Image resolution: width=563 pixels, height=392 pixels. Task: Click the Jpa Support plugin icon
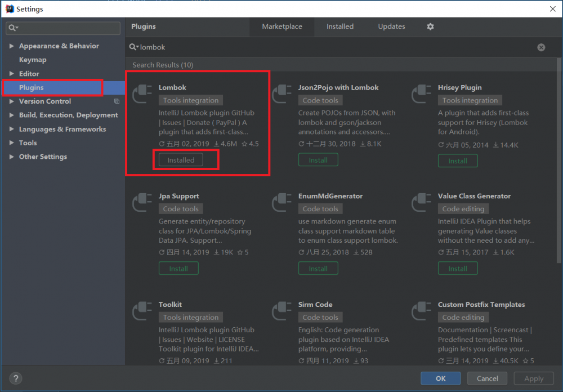pos(142,202)
